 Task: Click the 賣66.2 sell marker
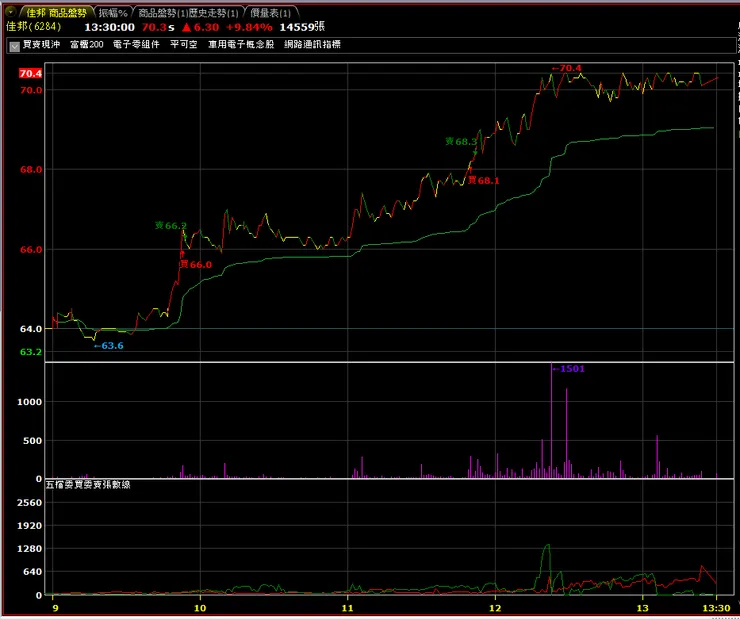pos(171,226)
